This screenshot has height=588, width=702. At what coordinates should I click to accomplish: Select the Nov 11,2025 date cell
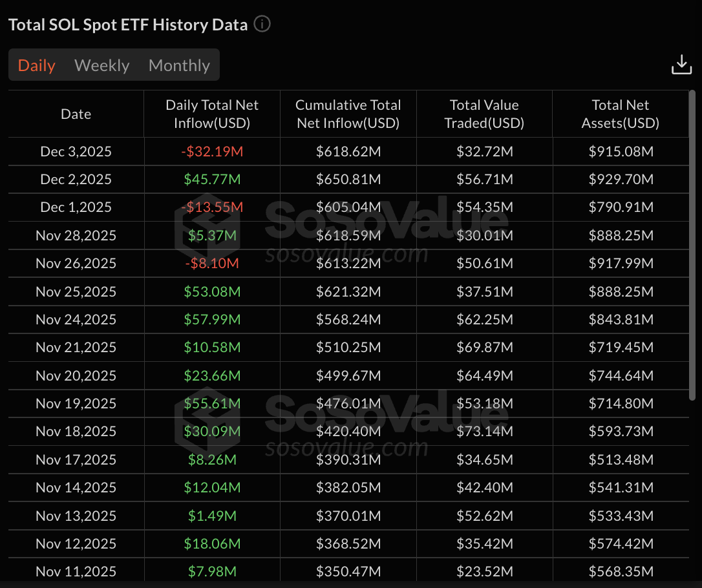(76, 571)
